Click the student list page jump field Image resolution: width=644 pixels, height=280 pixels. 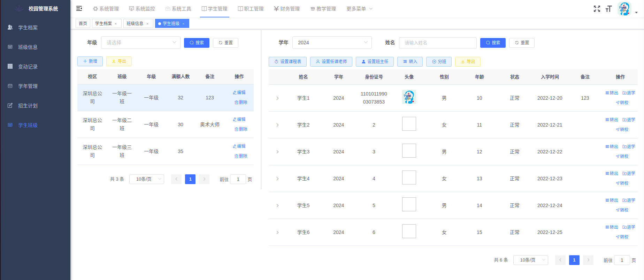point(622,260)
